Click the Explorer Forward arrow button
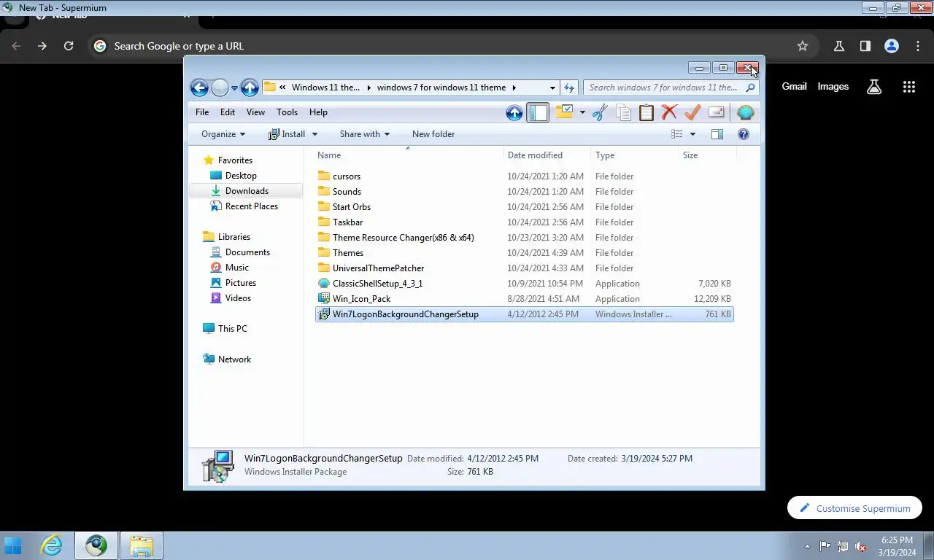Image resolution: width=934 pixels, height=560 pixels. pos(220,88)
